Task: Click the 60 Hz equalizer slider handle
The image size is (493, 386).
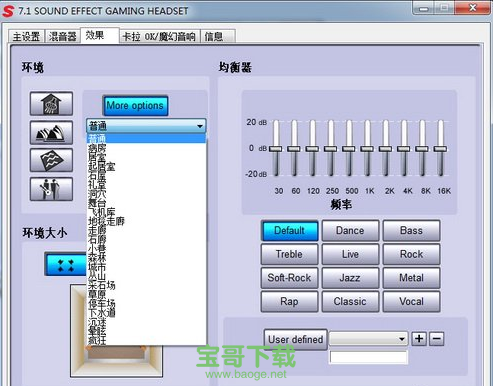Action: click(x=294, y=149)
